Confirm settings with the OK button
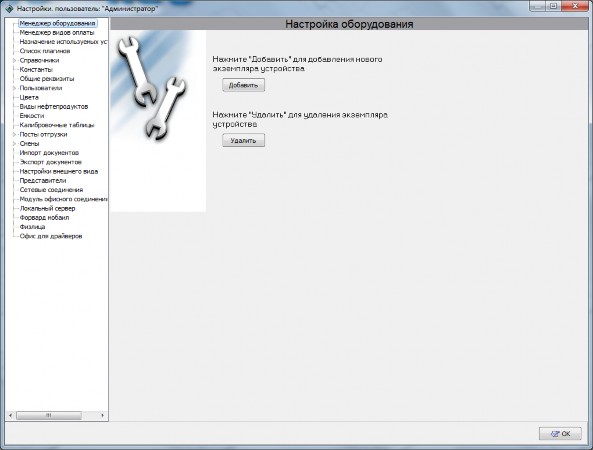Screen dimensions: 593x450 pos(560,434)
